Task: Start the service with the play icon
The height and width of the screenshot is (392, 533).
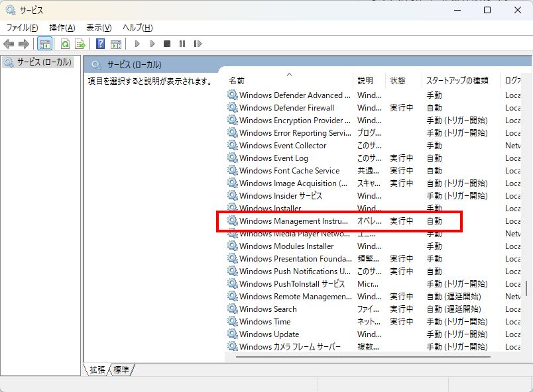Action: coord(137,44)
